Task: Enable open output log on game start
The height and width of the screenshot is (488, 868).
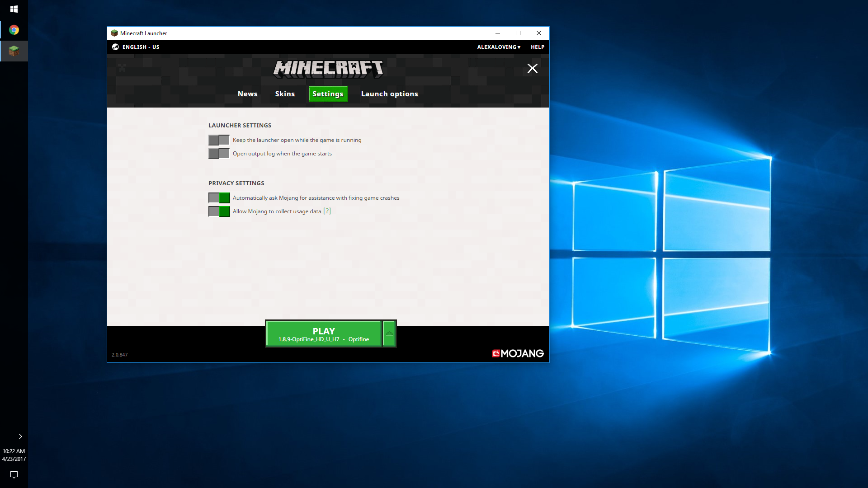Action: (219, 154)
